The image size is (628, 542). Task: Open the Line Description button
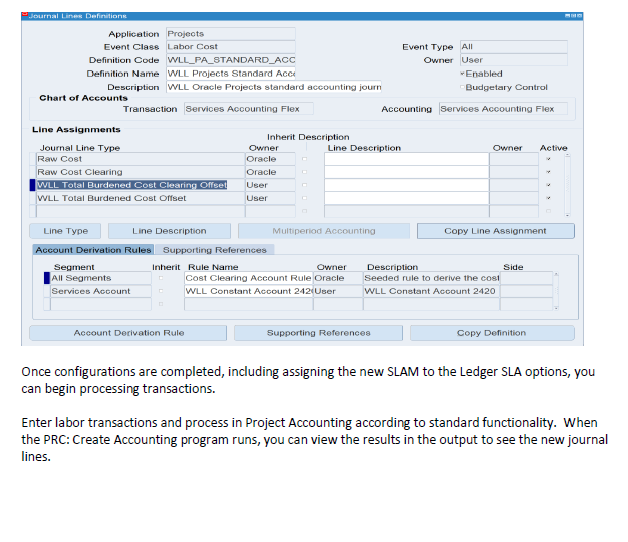[x=169, y=231]
